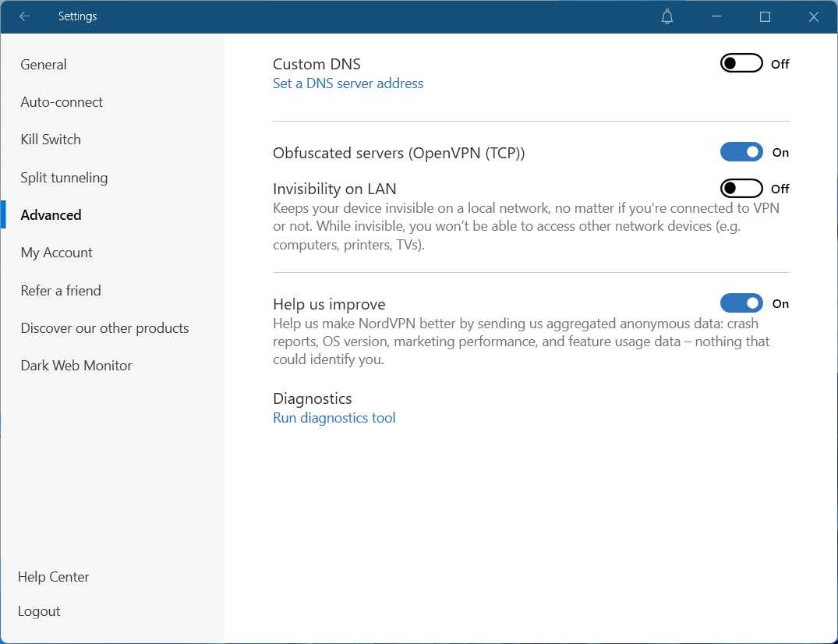Close the Settings window
The image size is (838, 644).
click(813, 16)
